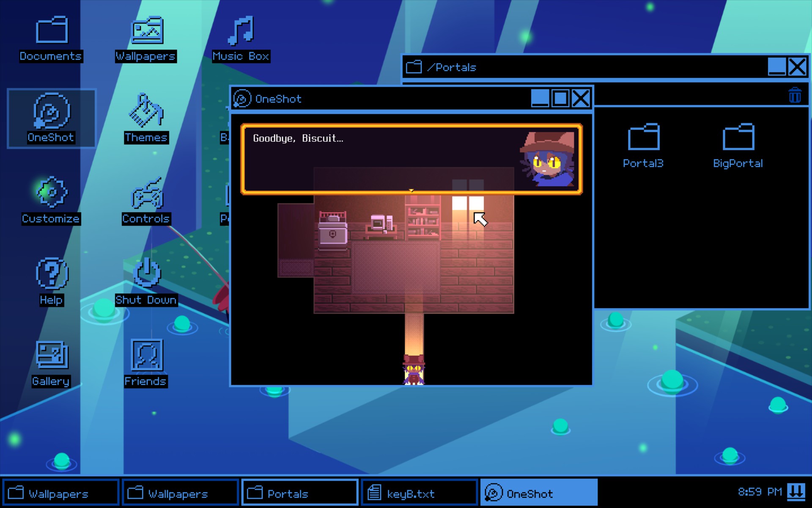
Task: Click the glowing window in the game room
Action: (x=468, y=203)
